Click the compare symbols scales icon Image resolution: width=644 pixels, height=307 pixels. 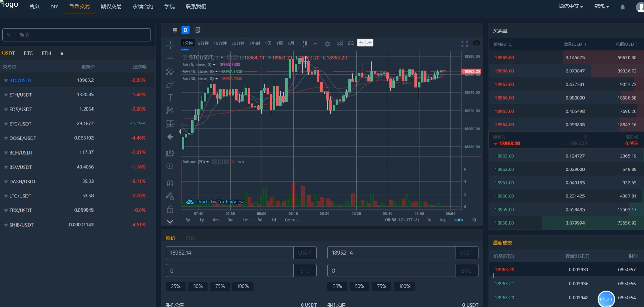(351, 43)
